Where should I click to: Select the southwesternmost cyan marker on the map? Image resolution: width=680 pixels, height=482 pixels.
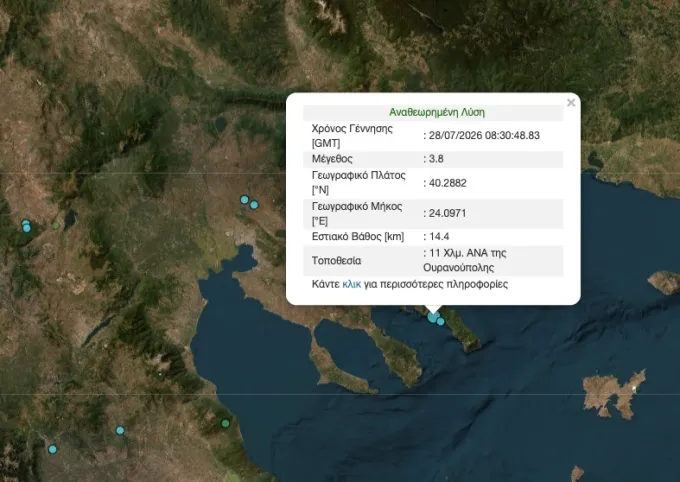click(52, 449)
